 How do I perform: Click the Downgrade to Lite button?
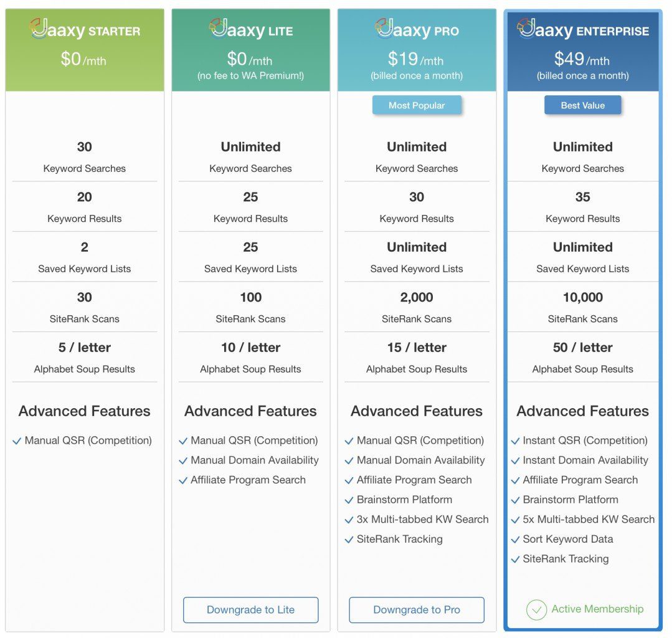[251, 610]
